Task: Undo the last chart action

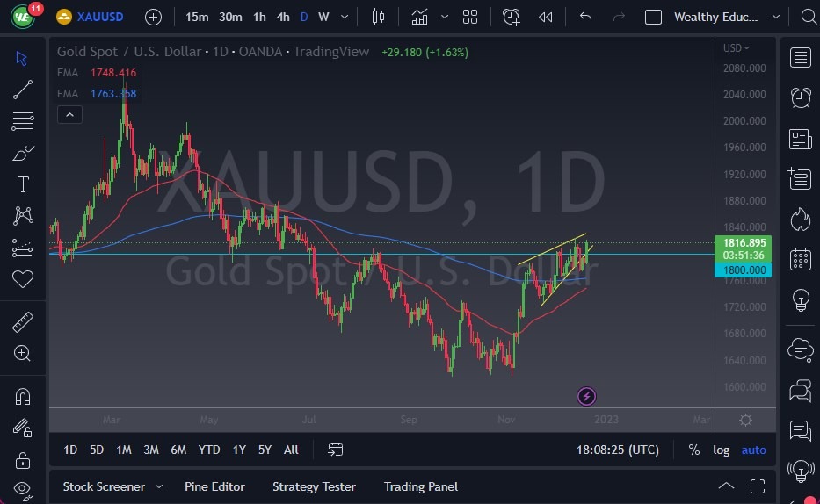Action: (585, 18)
